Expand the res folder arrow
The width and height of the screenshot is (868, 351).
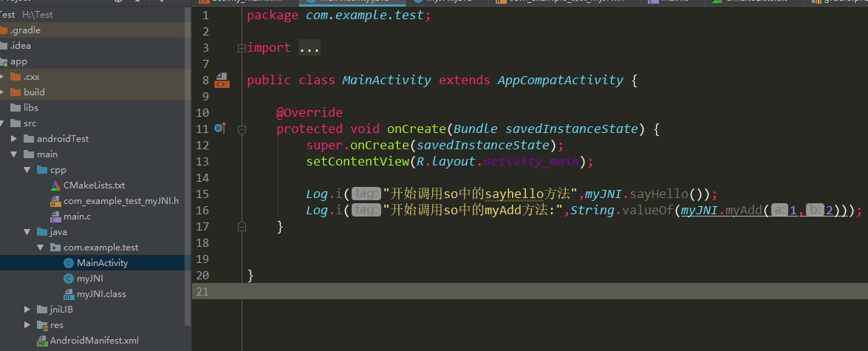27,325
